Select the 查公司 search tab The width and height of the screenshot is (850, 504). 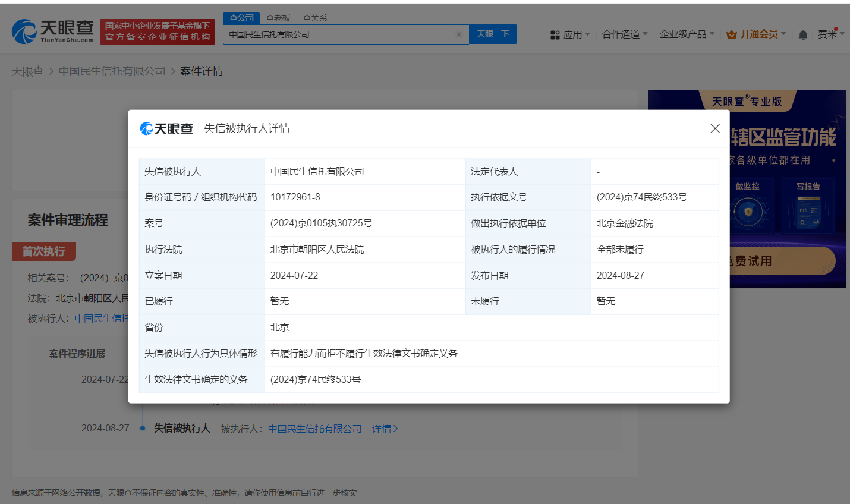click(x=241, y=18)
